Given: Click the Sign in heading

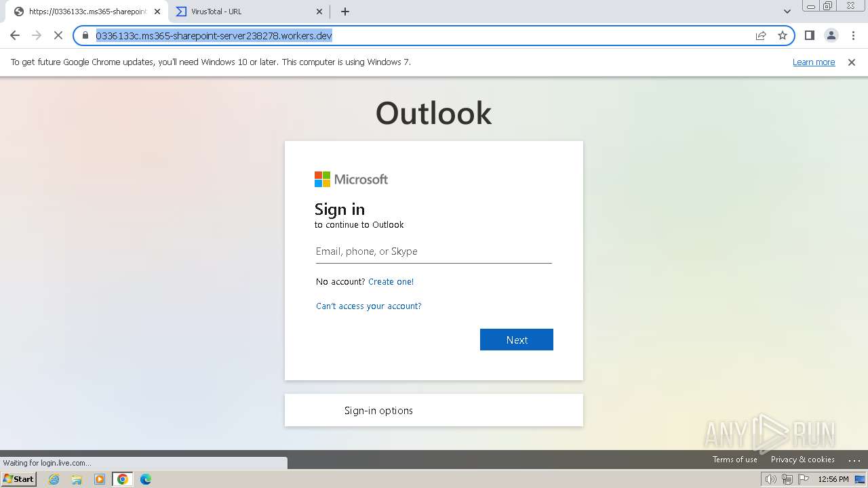Looking at the screenshot, I should (340, 209).
